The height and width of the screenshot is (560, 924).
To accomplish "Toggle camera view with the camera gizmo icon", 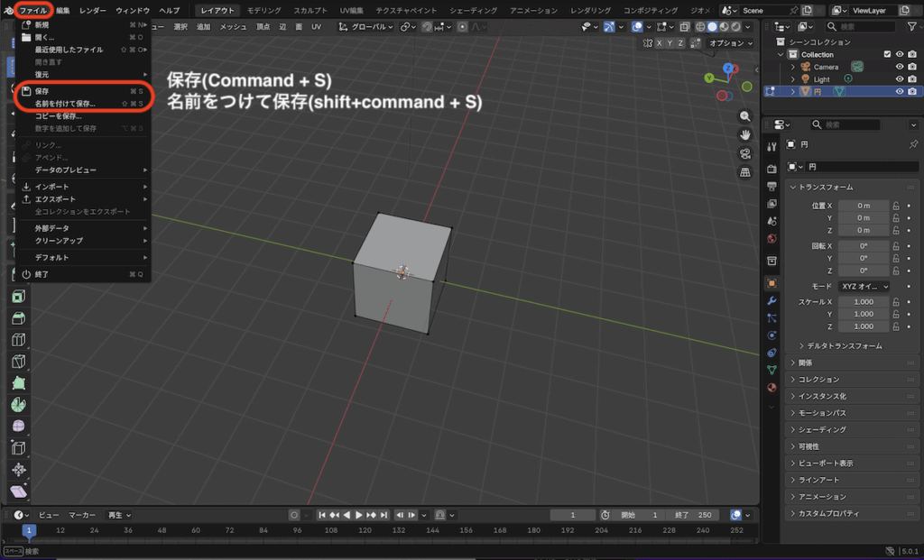I will pos(745,153).
